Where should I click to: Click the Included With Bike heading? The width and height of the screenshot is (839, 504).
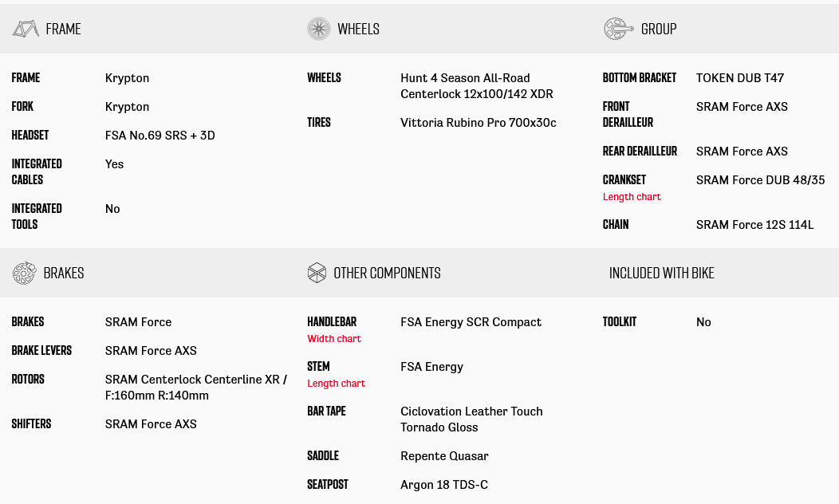(x=661, y=273)
